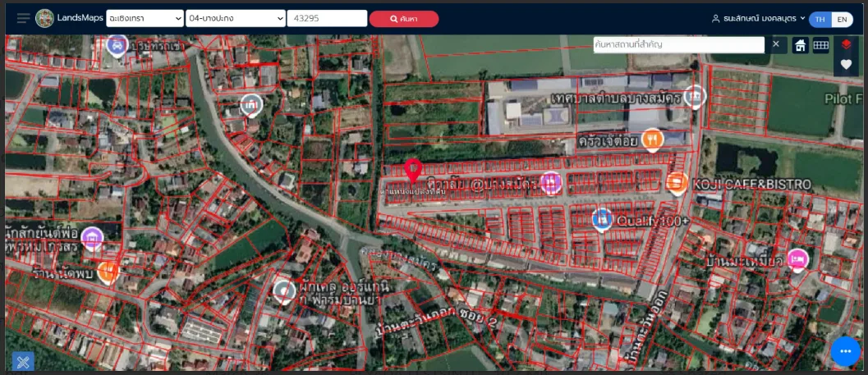The width and height of the screenshot is (868, 375).
Task: Click the KOJI CAFE&BISTRO label
Action: tap(752, 184)
